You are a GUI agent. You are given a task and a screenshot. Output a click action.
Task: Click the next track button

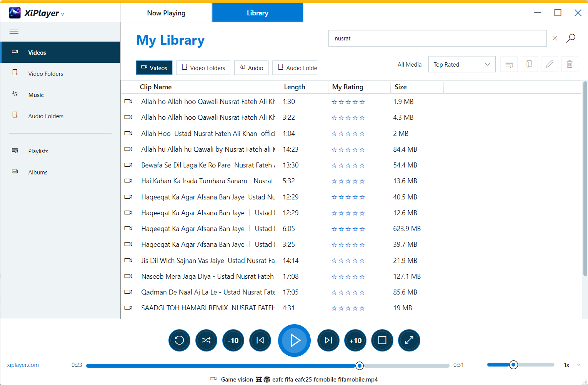(328, 340)
